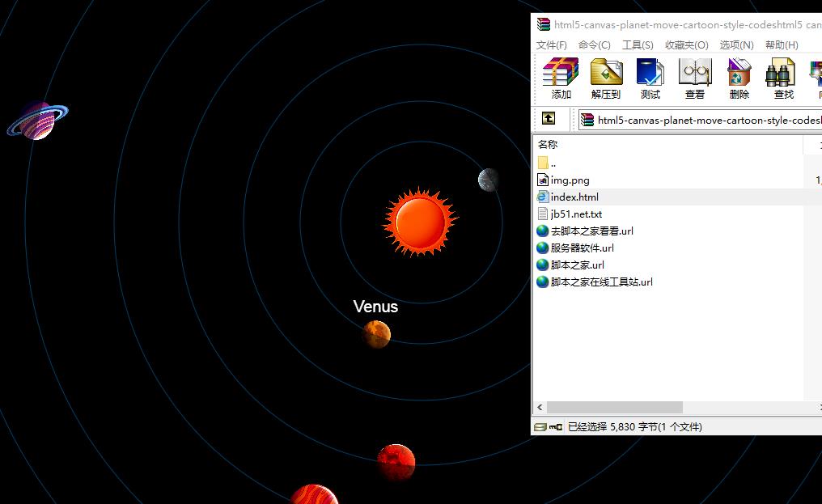The image size is (822, 504).
Task: Open the 选项(N) menu
Action: [x=736, y=45]
